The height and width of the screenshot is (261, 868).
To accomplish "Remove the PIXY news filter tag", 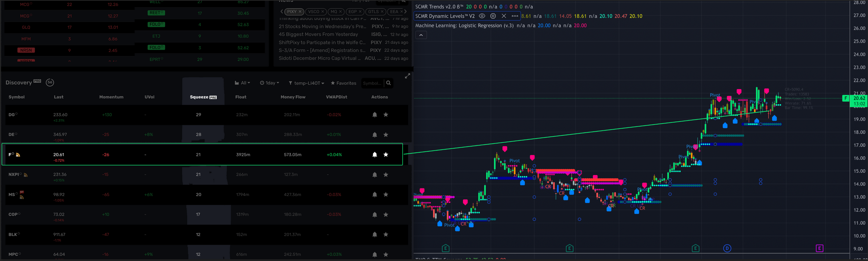I will 300,12.
